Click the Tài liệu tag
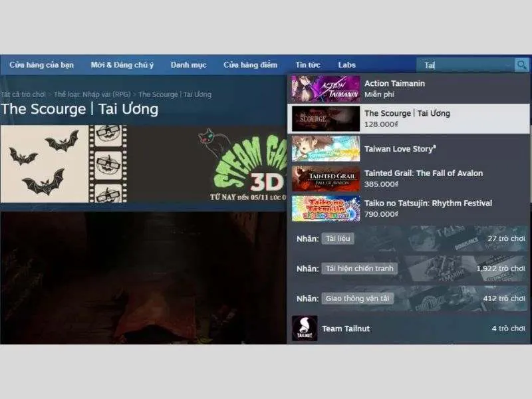The height and width of the screenshot is (399, 532). coord(338,239)
